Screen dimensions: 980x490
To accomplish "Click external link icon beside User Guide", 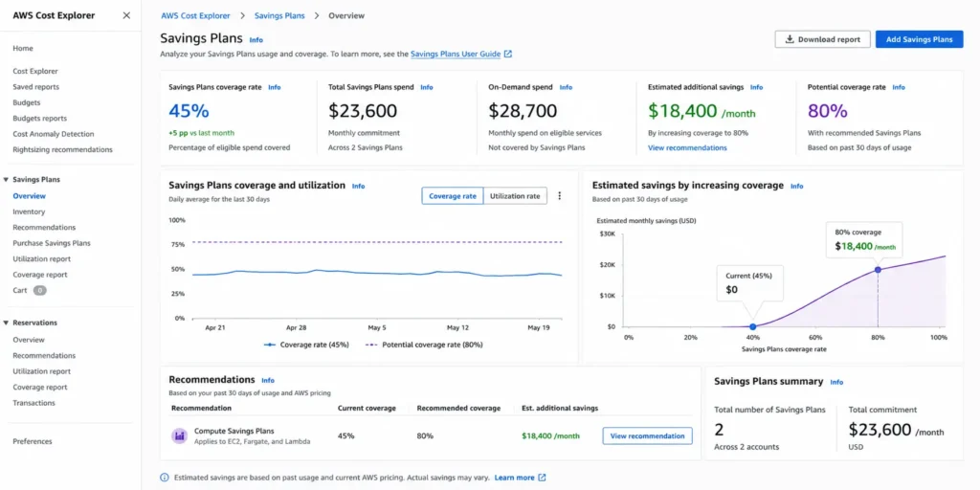I will (508, 55).
